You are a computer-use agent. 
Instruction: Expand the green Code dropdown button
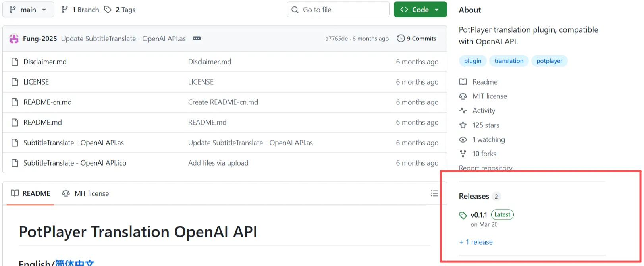pyautogui.click(x=420, y=10)
